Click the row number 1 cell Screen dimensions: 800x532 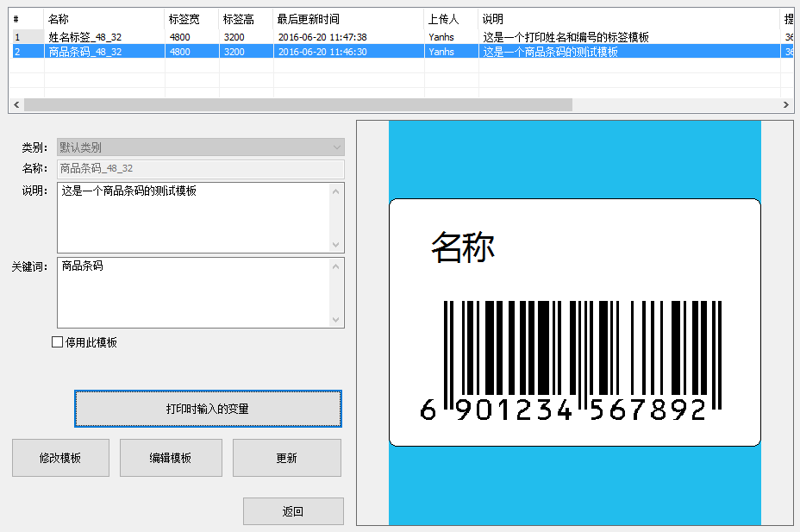27,37
